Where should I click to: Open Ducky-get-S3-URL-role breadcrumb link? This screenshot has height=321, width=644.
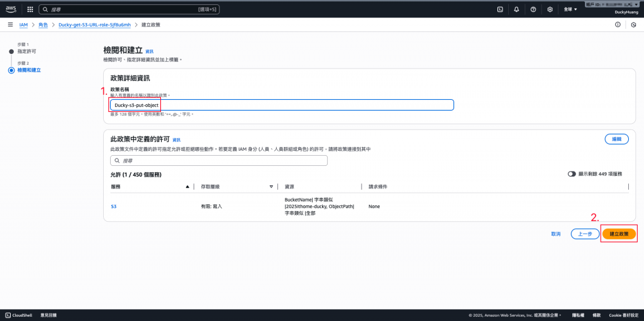click(94, 24)
